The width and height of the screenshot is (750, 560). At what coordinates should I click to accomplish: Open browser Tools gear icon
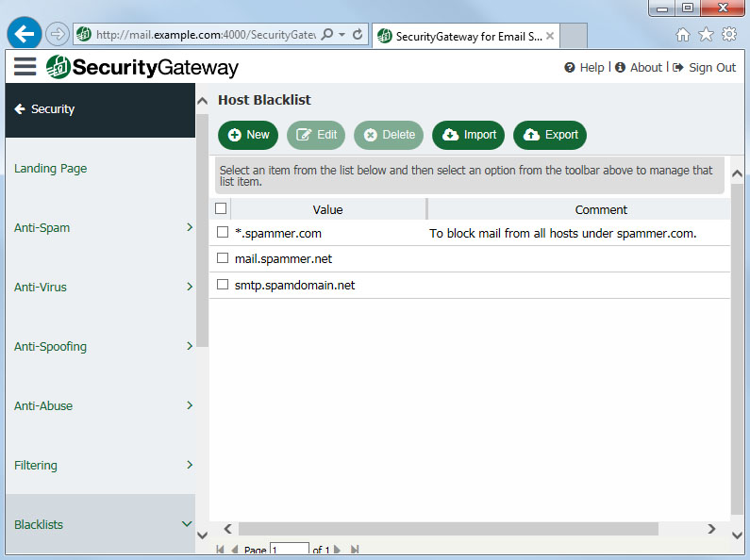tap(729, 34)
